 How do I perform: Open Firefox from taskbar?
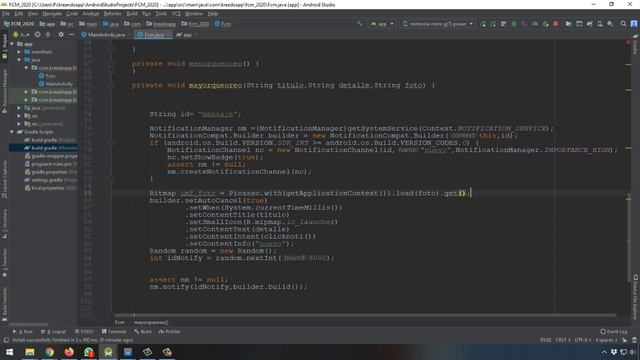[x=69, y=352]
